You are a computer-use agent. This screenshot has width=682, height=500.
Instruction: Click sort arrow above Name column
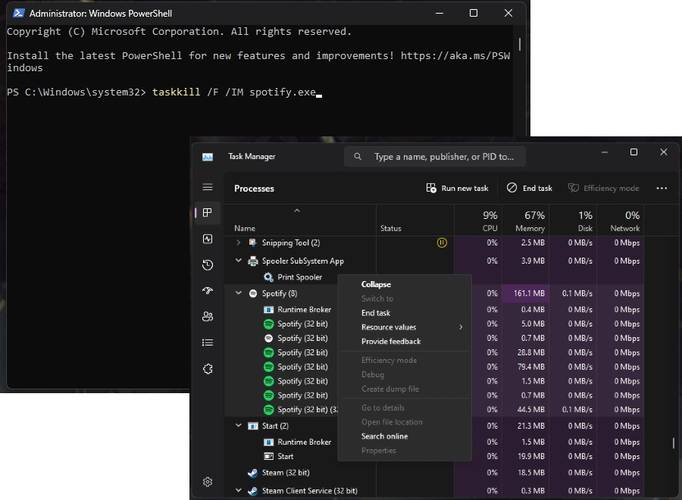pos(297,211)
